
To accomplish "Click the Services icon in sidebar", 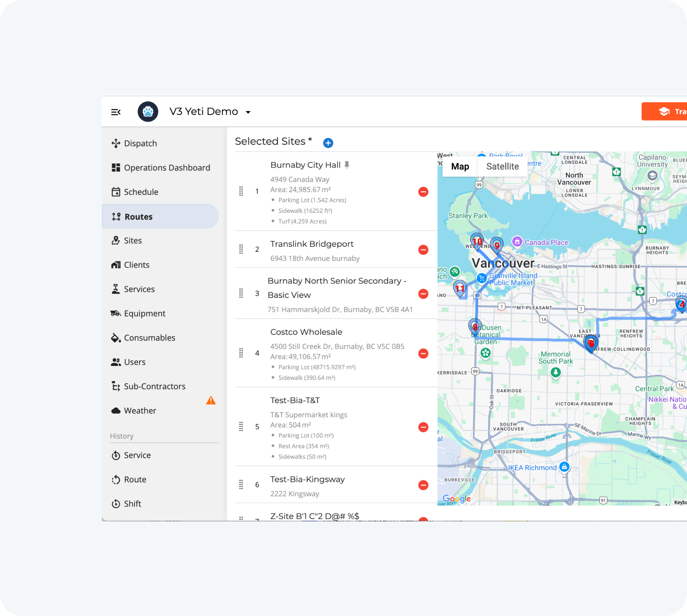I will tap(115, 289).
